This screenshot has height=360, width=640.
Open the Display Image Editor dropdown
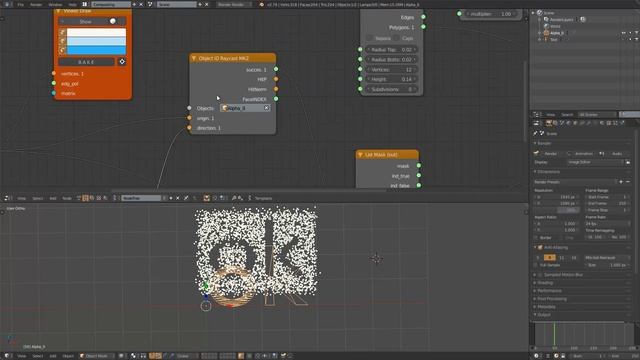tap(596, 162)
